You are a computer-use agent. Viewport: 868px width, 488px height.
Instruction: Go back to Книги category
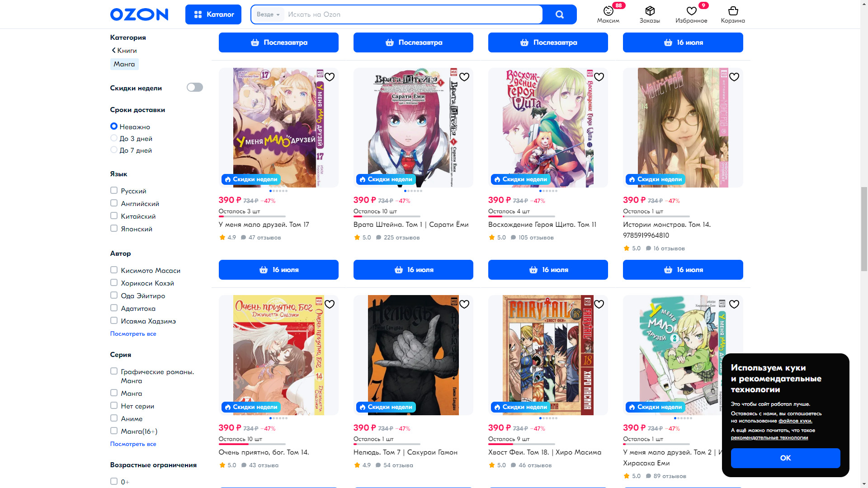coord(124,51)
